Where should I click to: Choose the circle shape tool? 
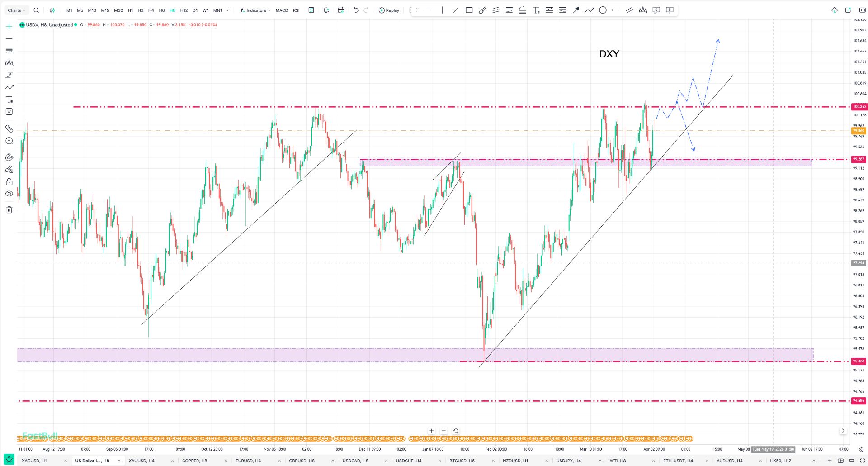603,10
